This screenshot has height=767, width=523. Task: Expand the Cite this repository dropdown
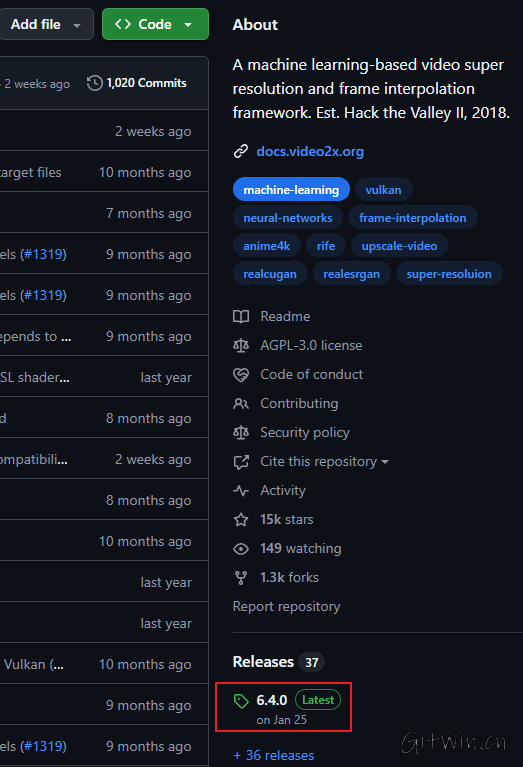click(324, 462)
